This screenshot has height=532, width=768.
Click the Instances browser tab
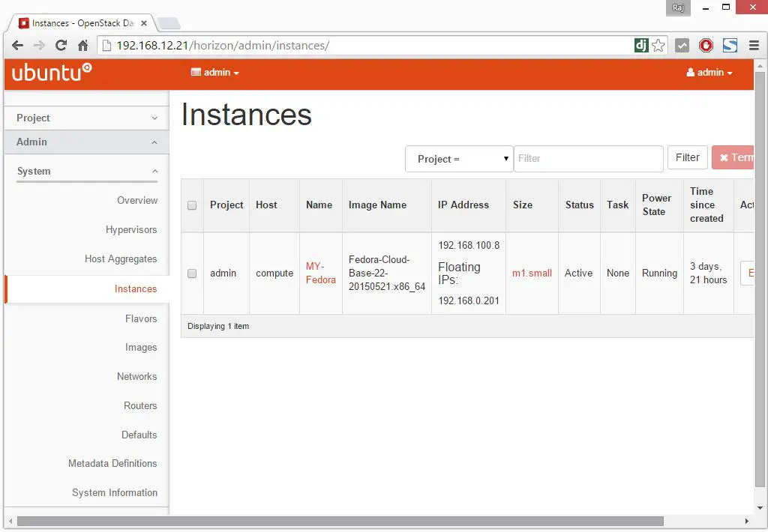(x=82, y=23)
